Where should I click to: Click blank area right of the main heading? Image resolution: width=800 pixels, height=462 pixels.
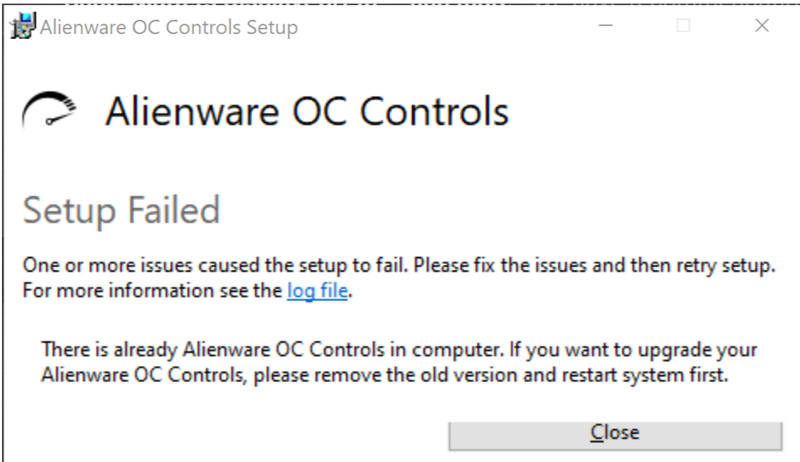point(650,111)
